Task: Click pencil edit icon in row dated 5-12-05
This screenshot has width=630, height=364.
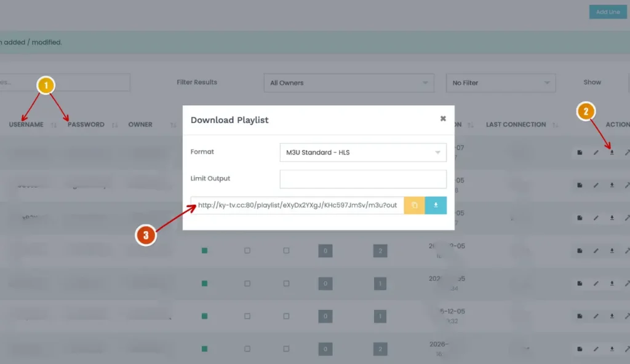Action: point(596,316)
